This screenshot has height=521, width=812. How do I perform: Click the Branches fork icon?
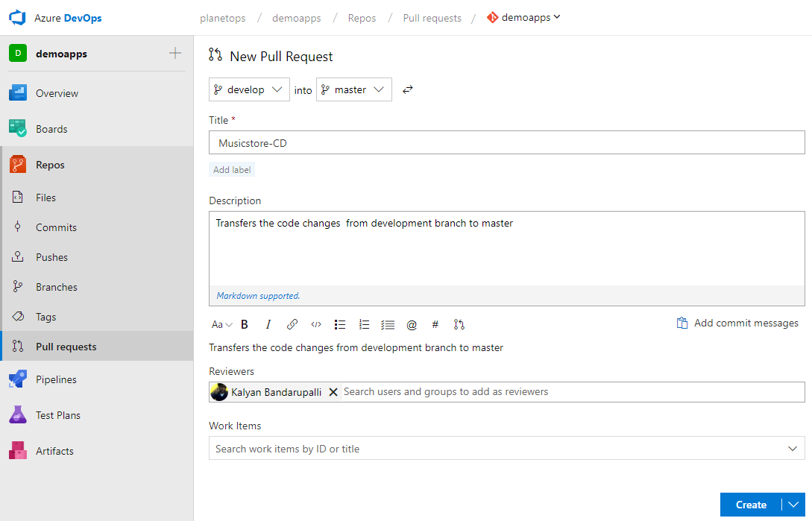pyautogui.click(x=18, y=286)
